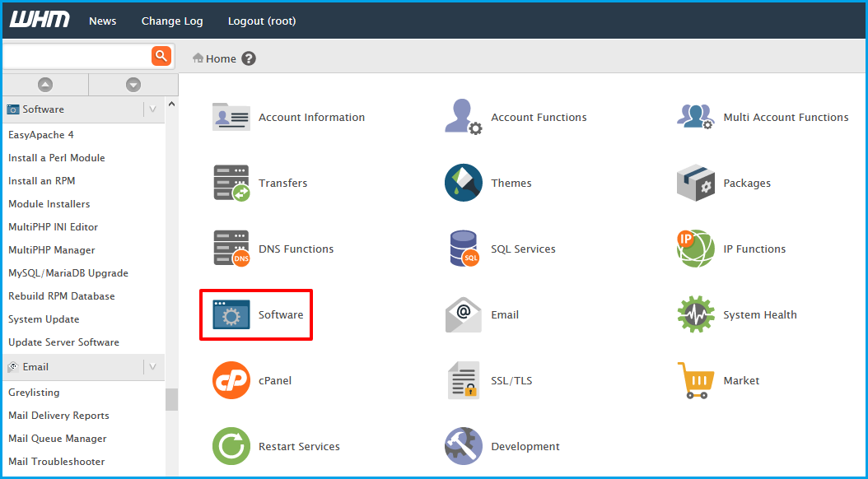Open the Change Log menu item
868x479 pixels.
(x=172, y=21)
